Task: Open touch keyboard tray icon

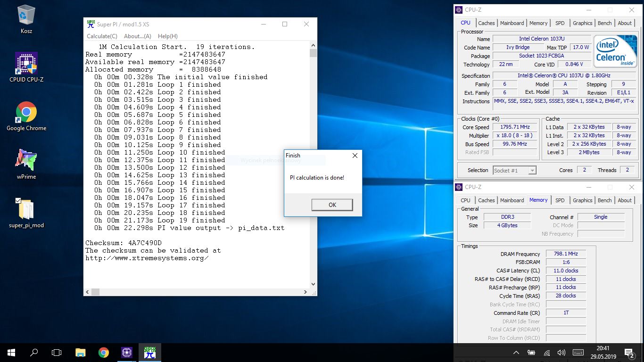Action: [x=578, y=353]
